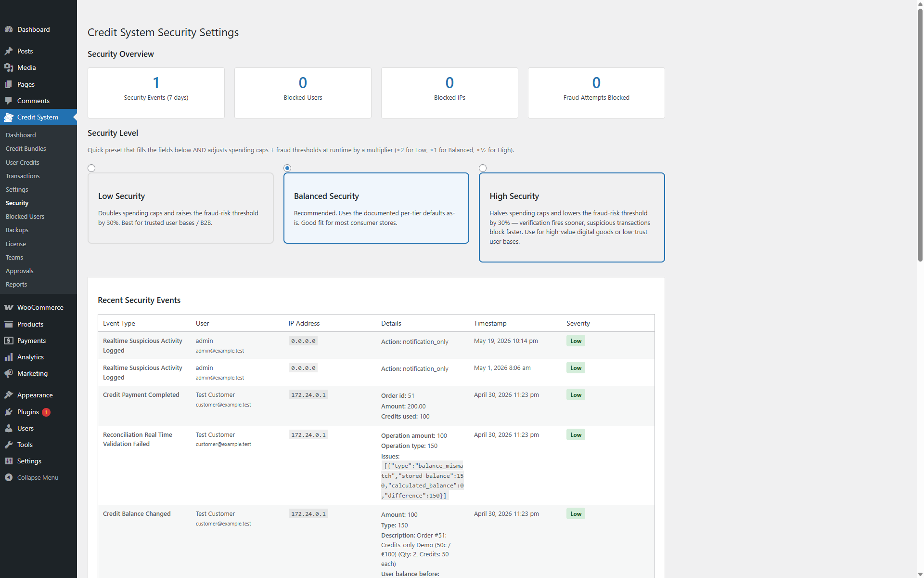Screen dimensions: 924x578
Task: Click the Posts pushpin icon
Action: pos(9,51)
